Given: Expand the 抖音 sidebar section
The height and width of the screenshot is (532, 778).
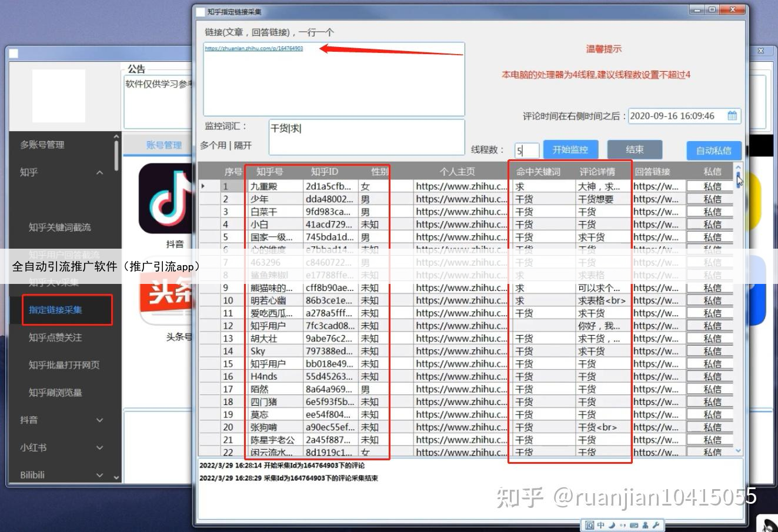Looking at the screenshot, I should (x=99, y=420).
